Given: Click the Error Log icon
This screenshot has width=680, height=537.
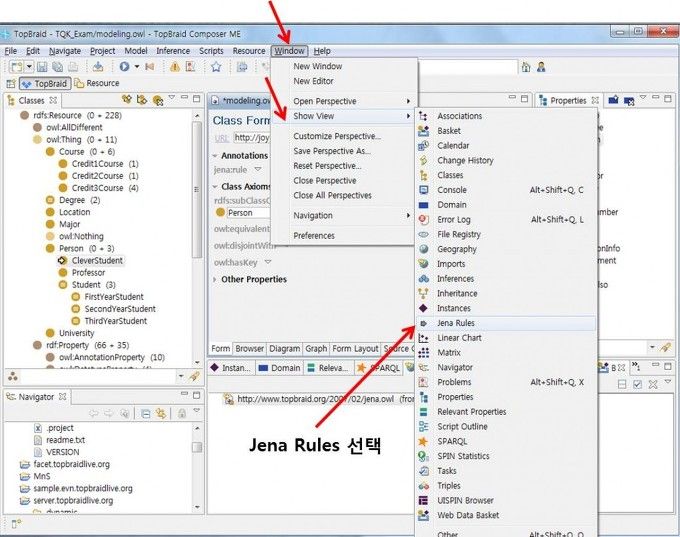Looking at the screenshot, I should click(x=423, y=219).
